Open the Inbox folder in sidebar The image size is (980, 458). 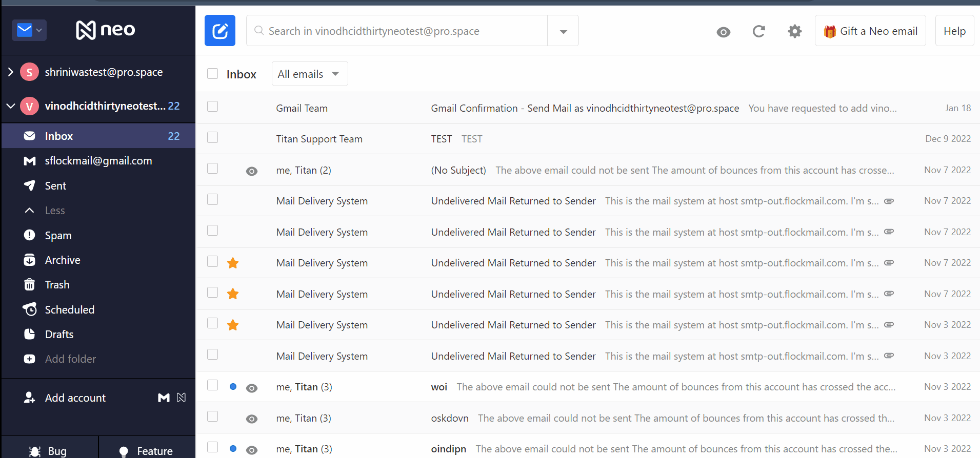tap(98, 136)
